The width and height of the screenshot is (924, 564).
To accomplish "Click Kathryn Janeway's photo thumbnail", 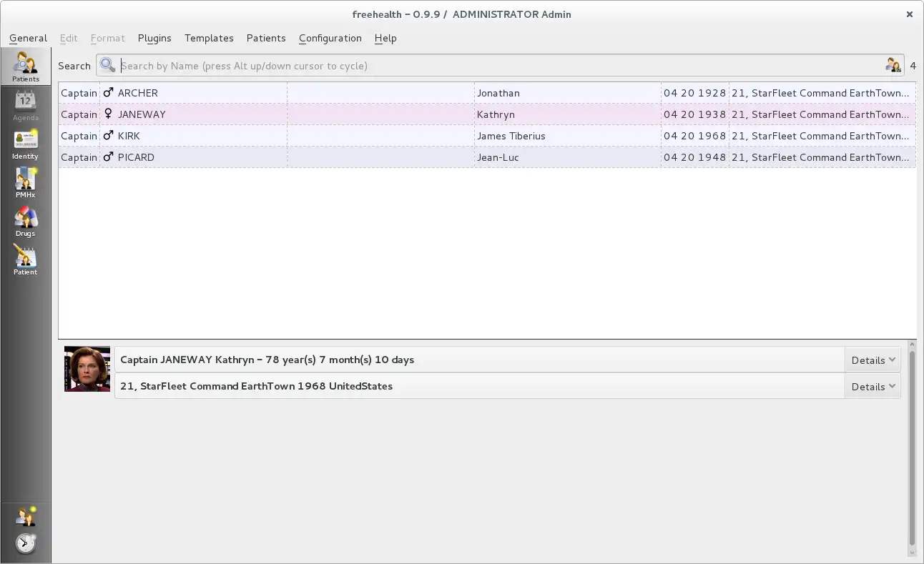I will (x=87, y=369).
